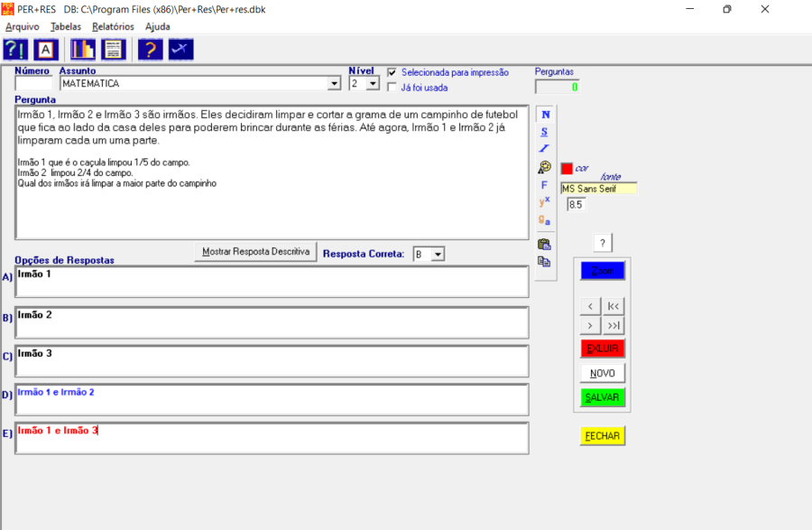
Task: Open the questions and answers toolbar icon
Action: 15,50
